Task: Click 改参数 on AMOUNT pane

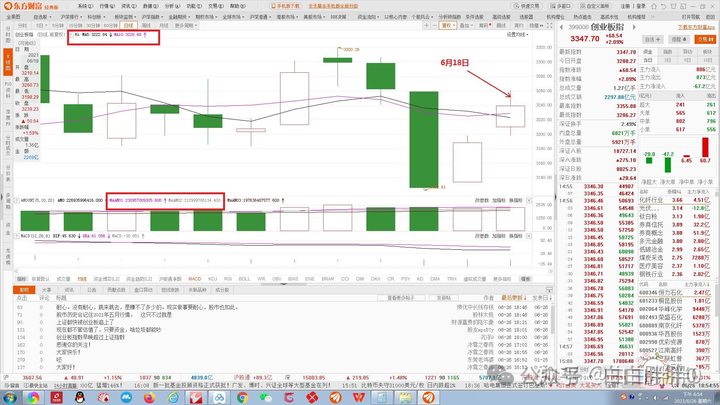Action: pos(481,201)
